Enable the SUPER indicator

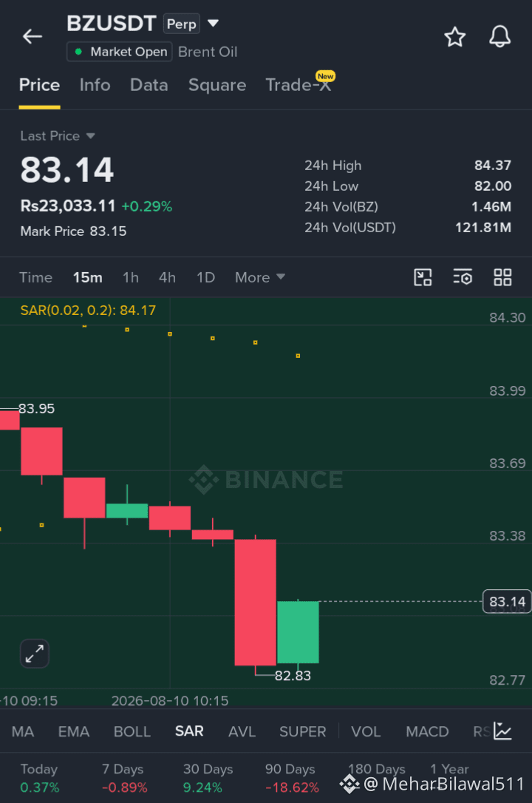coord(303,731)
